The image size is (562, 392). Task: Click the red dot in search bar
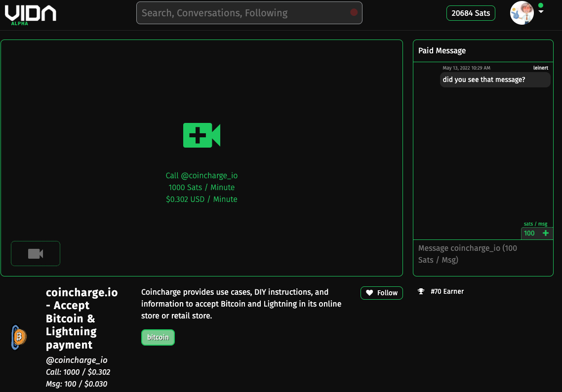click(x=354, y=12)
